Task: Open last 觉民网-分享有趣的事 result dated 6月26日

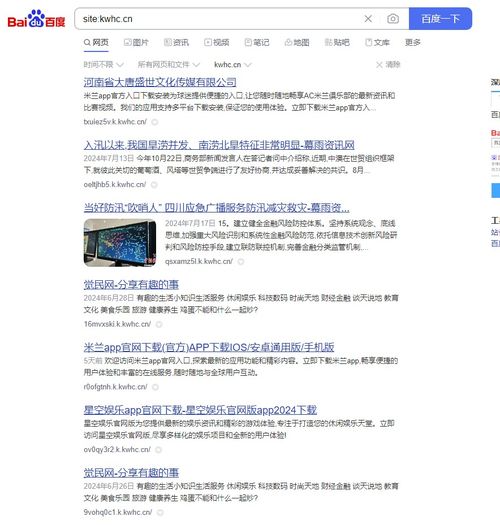Action: 131,473
